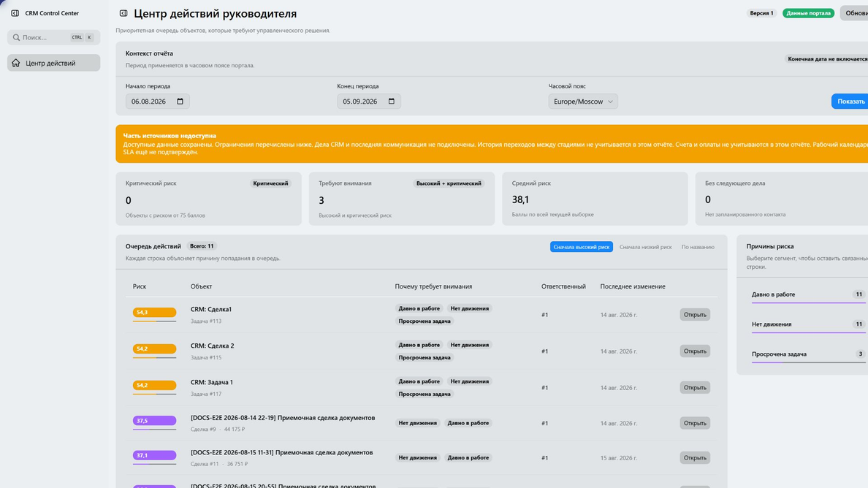Click the Ответственный column header
The height and width of the screenshot is (488, 868).
pyautogui.click(x=563, y=286)
